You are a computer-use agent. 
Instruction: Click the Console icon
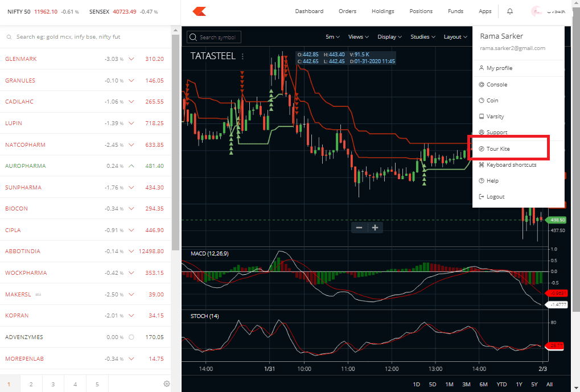click(481, 84)
